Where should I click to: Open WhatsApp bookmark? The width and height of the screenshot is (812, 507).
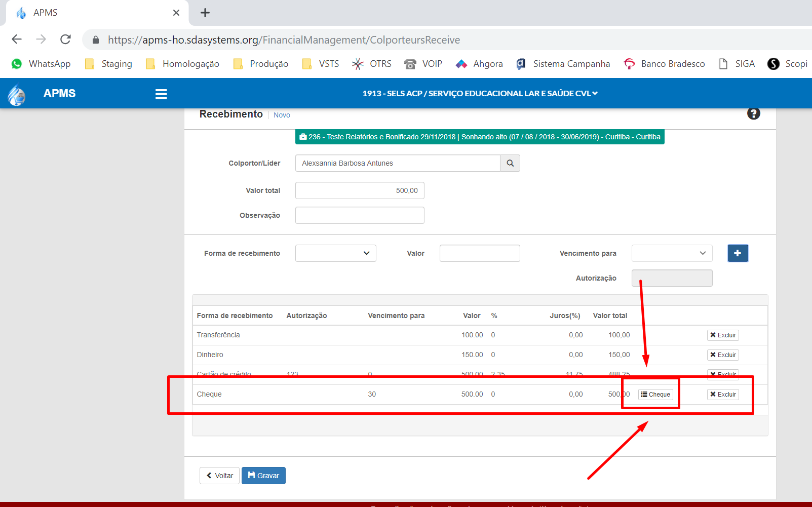pos(42,64)
